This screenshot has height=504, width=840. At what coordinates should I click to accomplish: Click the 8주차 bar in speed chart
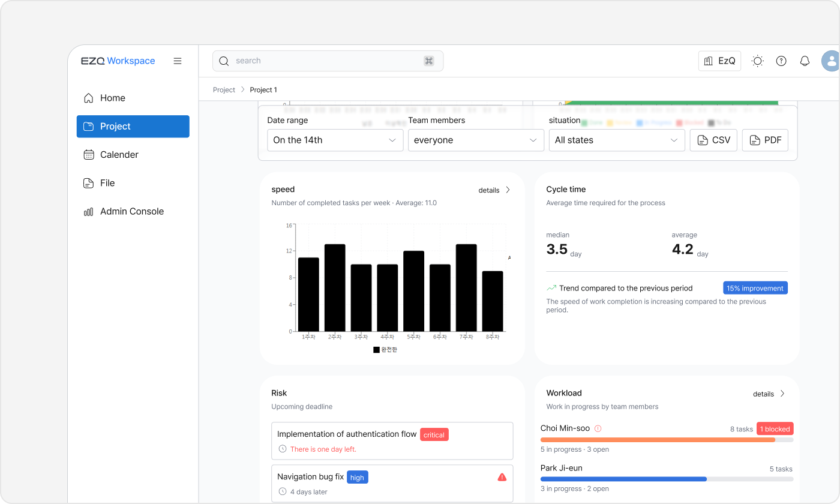click(x=493, y=301)
